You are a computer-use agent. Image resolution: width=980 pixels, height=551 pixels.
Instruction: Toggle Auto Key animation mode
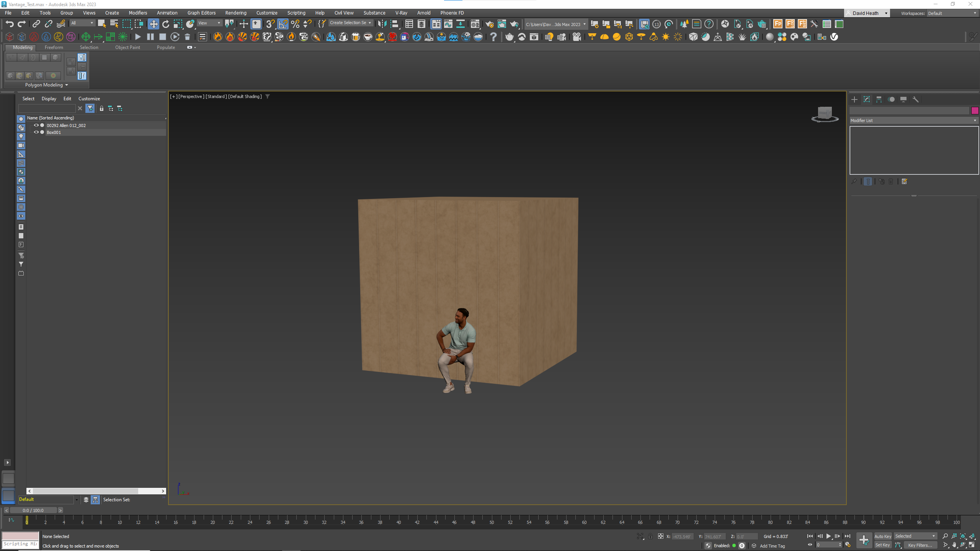click(x=883, y=536)
